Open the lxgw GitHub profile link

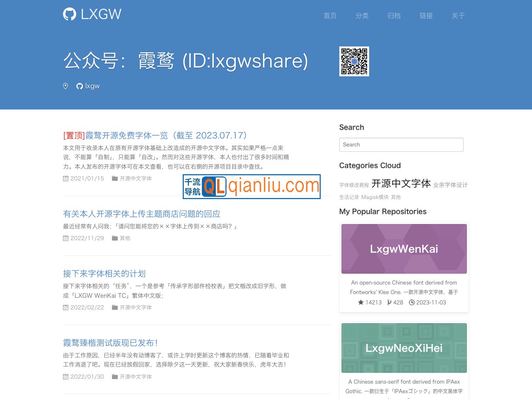[88, 86]
